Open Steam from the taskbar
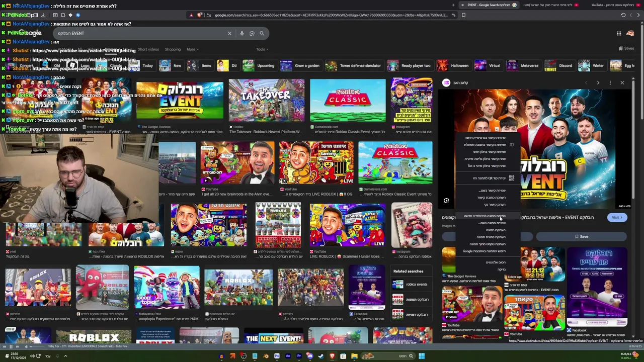 321,356
